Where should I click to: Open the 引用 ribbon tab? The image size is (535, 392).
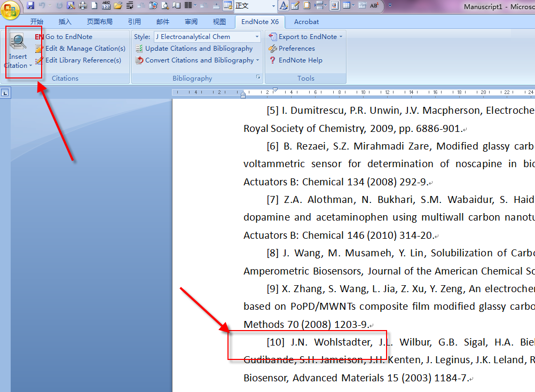[x=135, y=22]
